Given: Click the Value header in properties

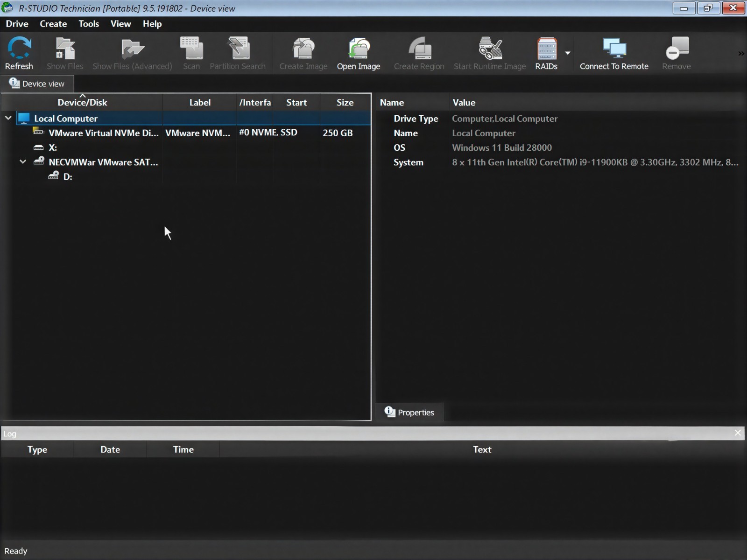Looking at the screenshot, I should tap(464, 103).
